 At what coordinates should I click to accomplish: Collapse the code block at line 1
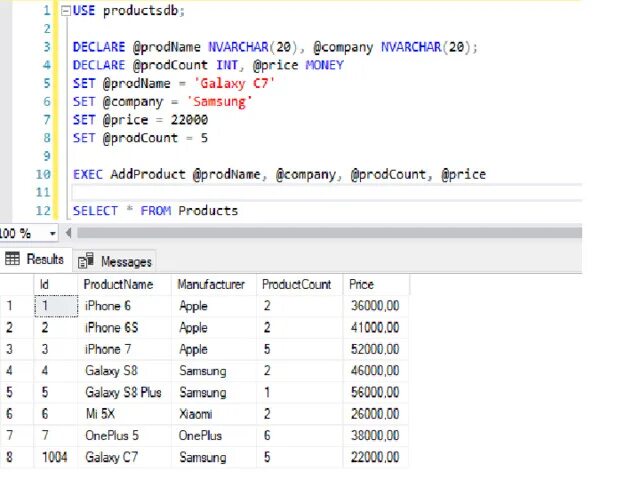(65, 11)
